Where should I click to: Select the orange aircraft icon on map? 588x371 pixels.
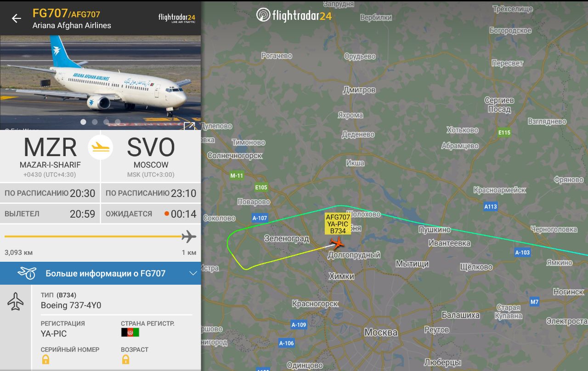coord(338,242)
